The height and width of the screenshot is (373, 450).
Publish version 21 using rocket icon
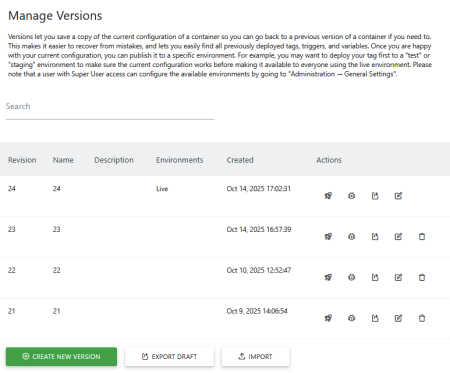coord(328,318)
